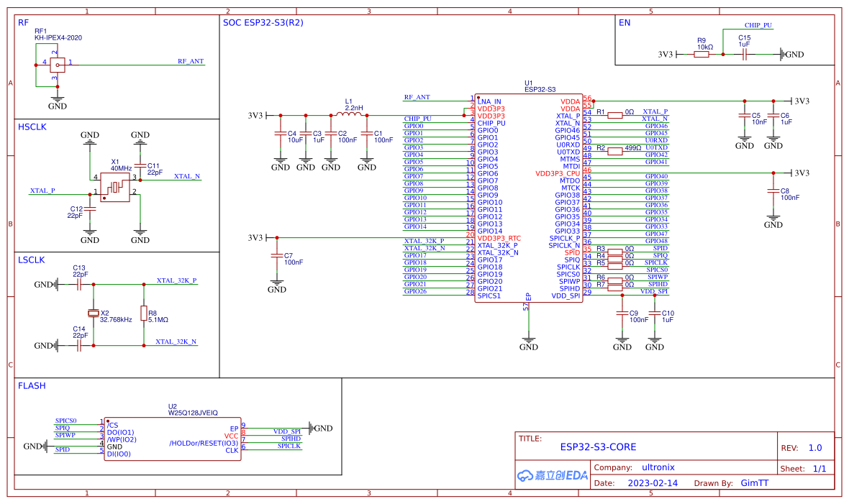Click the 2023-02-14 date value
The height and width of the screenshot is (504, 849).
click(x=653, y=483)
